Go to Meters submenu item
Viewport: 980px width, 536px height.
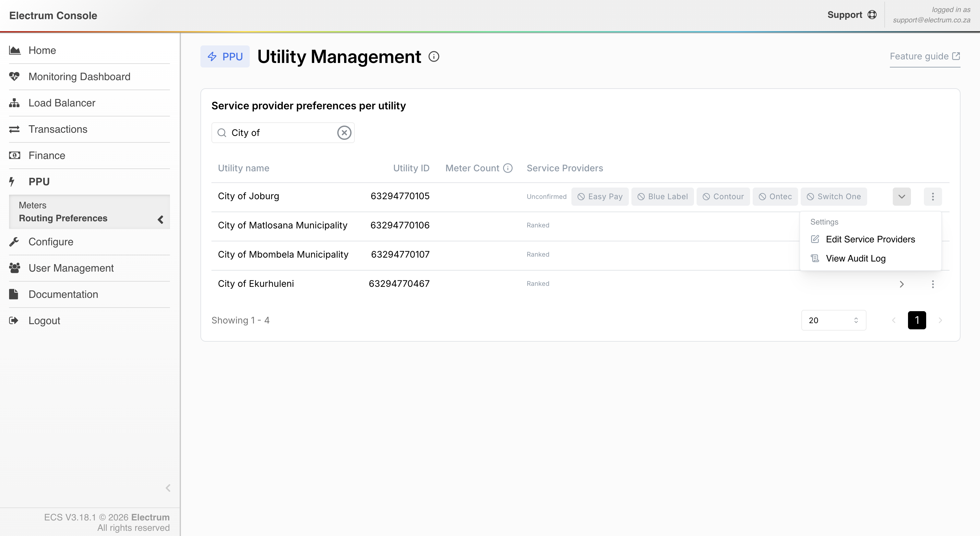(x=33, y=205)
